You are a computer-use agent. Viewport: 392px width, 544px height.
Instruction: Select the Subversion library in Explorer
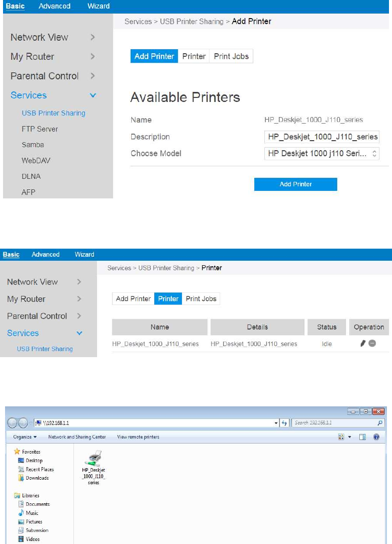(33, 530)
